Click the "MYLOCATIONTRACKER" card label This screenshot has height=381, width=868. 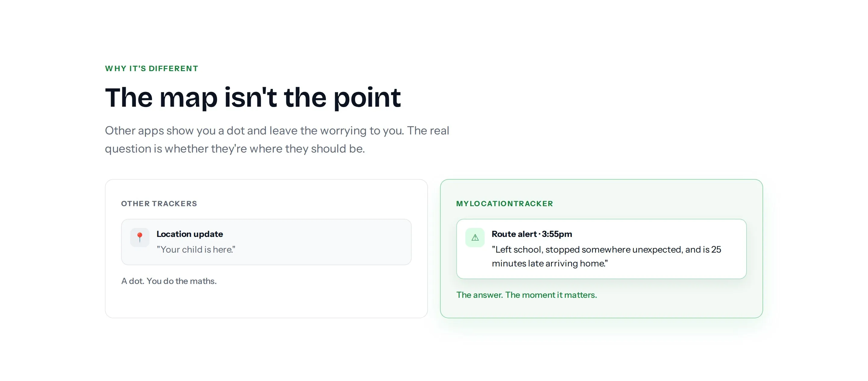505,203
